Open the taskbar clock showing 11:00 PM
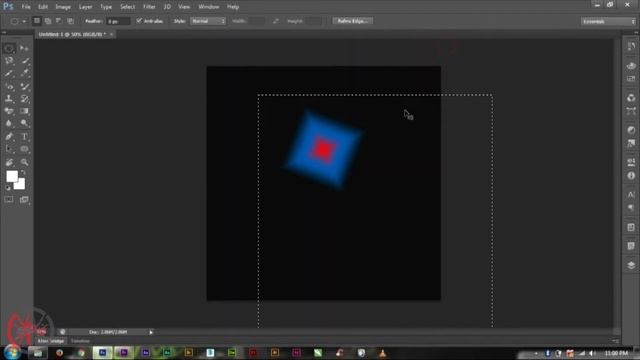 point(616,353)
